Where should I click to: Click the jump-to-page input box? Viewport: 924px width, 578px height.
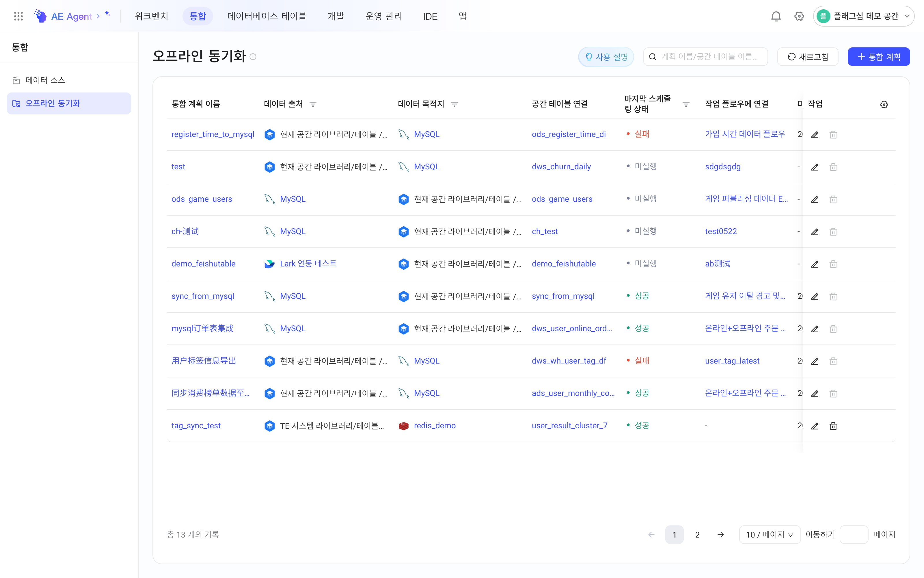(x=854, y=534)
